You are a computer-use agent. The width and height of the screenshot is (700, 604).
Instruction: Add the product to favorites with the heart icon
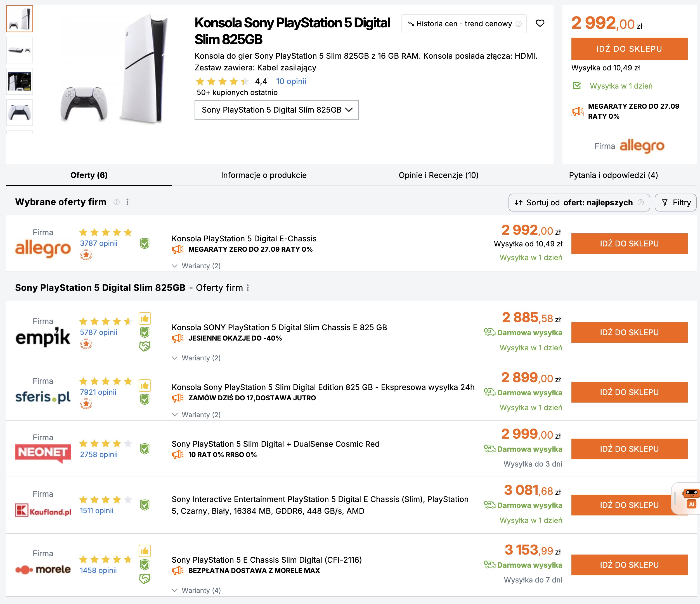540,23
